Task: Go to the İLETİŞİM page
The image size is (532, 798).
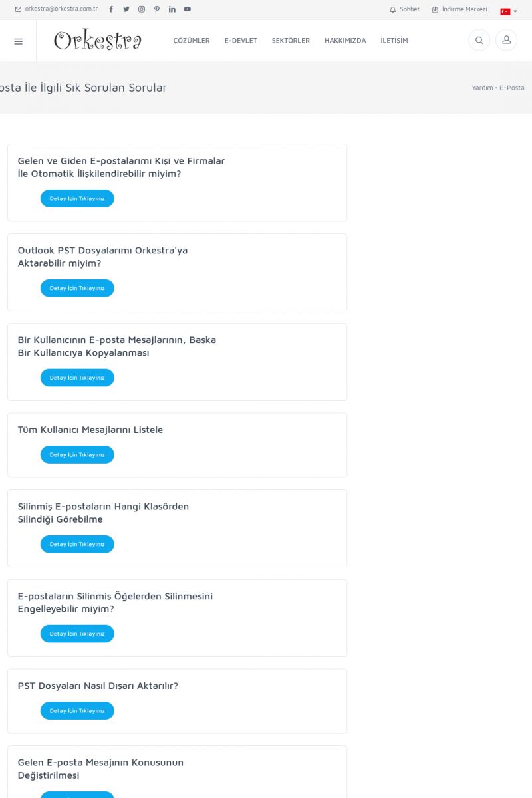Action: [x=394, y=41]
